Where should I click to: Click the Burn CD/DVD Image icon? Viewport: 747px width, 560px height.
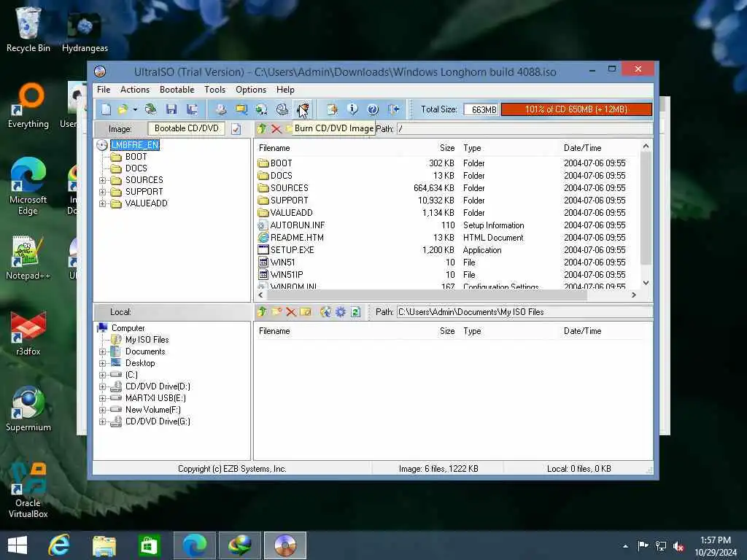point(303,109)
